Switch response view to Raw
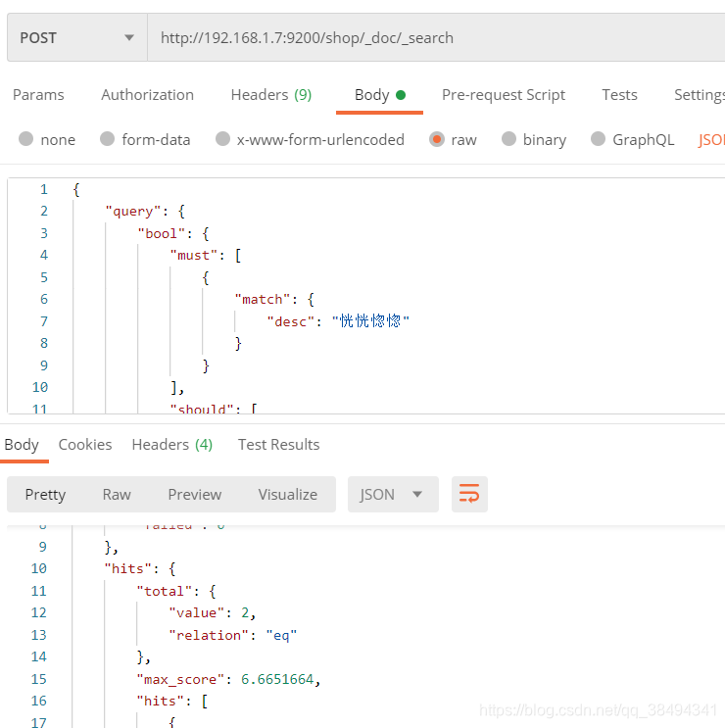The height and width of the screenshot is (728, 725). (117, 494)
